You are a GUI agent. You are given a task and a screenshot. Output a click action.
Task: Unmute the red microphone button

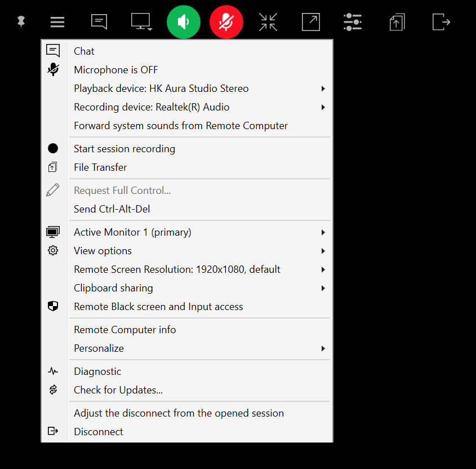pos(226,22)
